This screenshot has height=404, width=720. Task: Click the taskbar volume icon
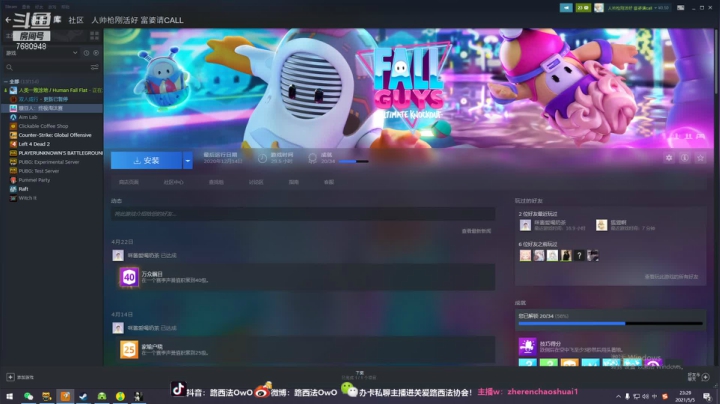[x=646, y=396]
